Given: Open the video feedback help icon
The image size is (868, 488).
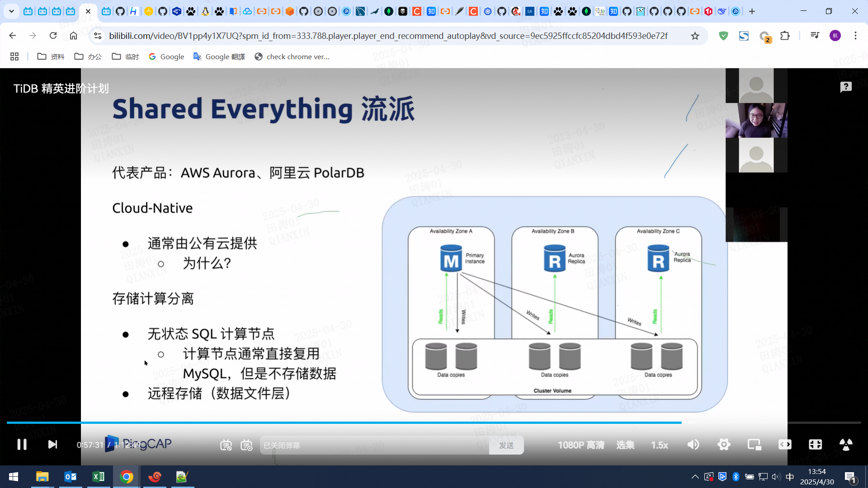Looking at the screenshot, I should click(845, 87).
